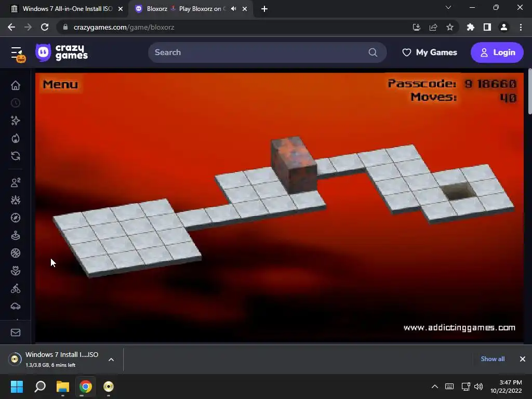This screenshot has width=532, height=399.
Task: Open the flower Beauty games icon
Action: pos(16,271)
